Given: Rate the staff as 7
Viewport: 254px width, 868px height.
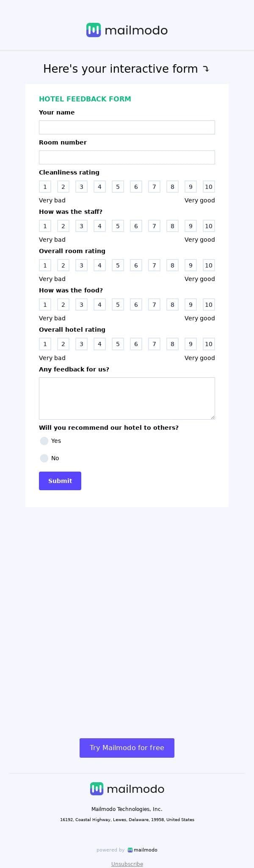Looking at the screenshot, I should point(154,226).
